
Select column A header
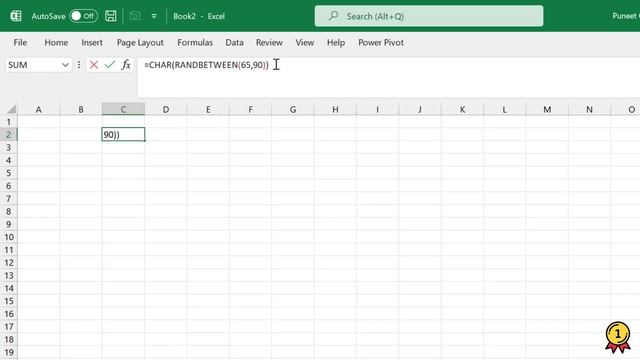[38, 109]
